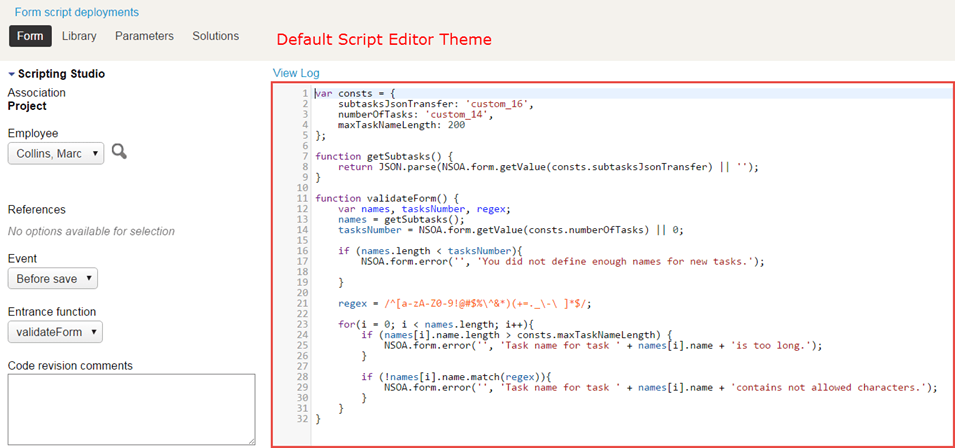The image size is (955, 448).
Task: Open the Entrance function dropdown validateForm
Action: point(55,332)
